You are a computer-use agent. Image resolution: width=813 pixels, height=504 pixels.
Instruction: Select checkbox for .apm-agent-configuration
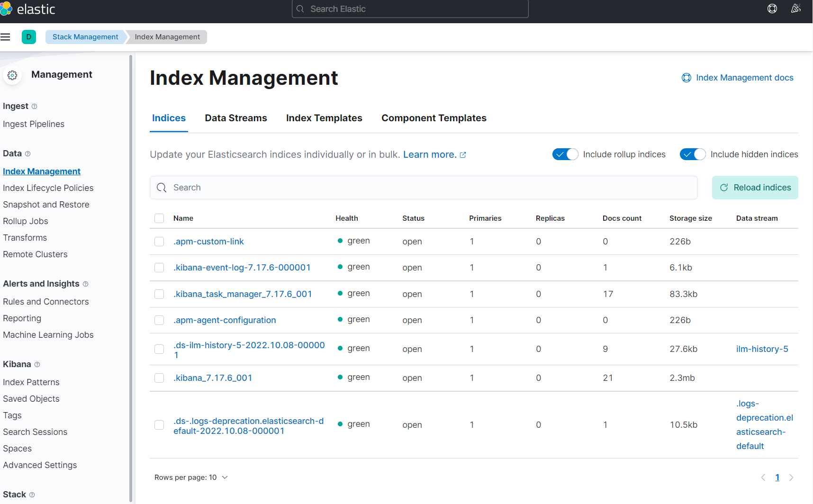click(159, 320)
